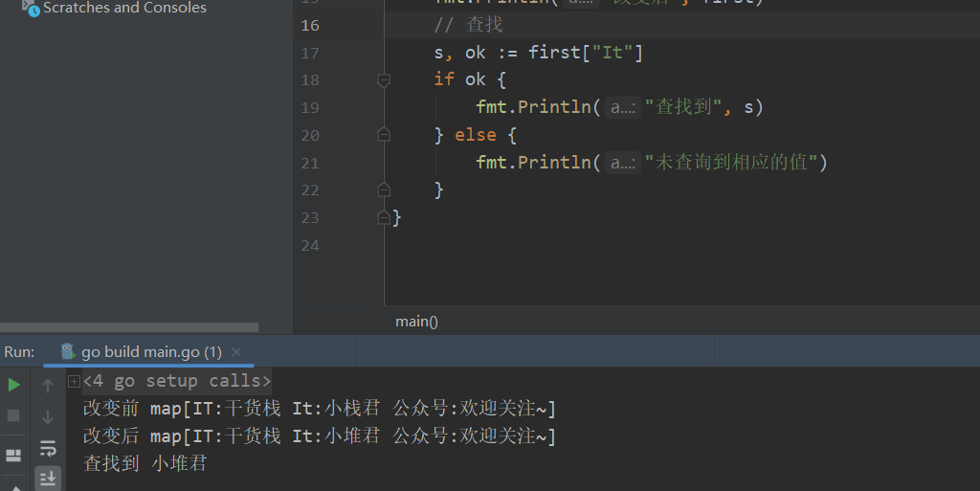Stop the running process
Image resolution: width=980 pixels, height=491 pixels.
(x=13, y=416)
